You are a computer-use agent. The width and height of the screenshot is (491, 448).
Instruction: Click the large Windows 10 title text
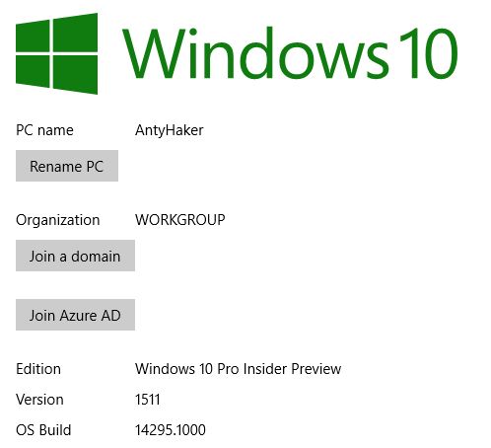(x=290, y=53)
